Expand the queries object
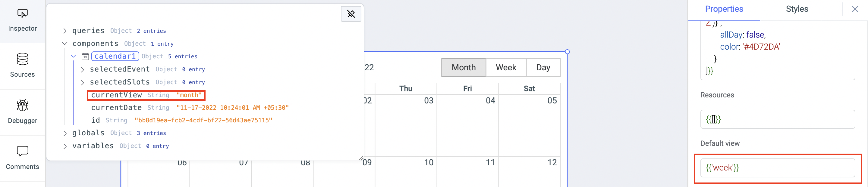This screenshot has width=868, height=187. point(65,31)
